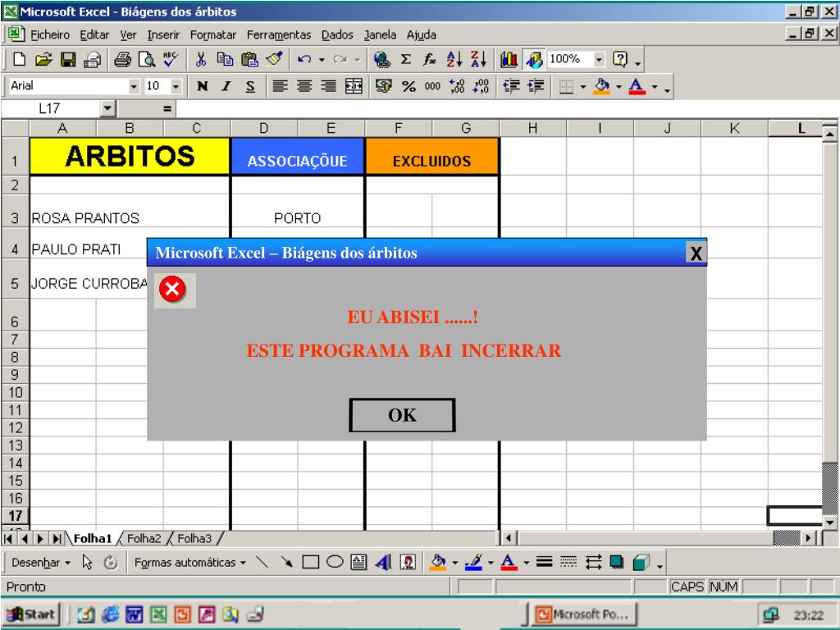This screenshot has height=630, width=840.
Task: Toggle align right
Action: [328, 86]
